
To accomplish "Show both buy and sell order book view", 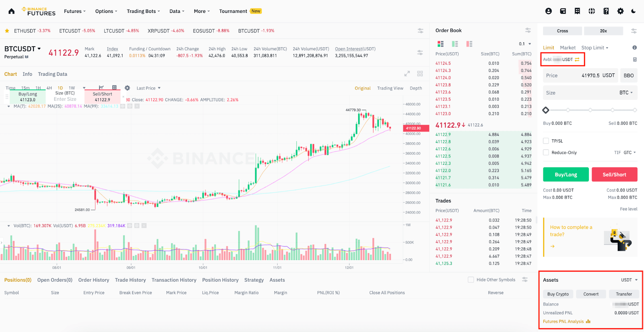I will click(x=441, y=44).
